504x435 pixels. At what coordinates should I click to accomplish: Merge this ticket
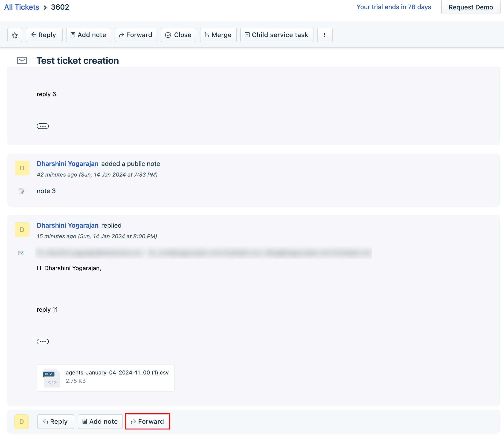[x=218, y=35]
